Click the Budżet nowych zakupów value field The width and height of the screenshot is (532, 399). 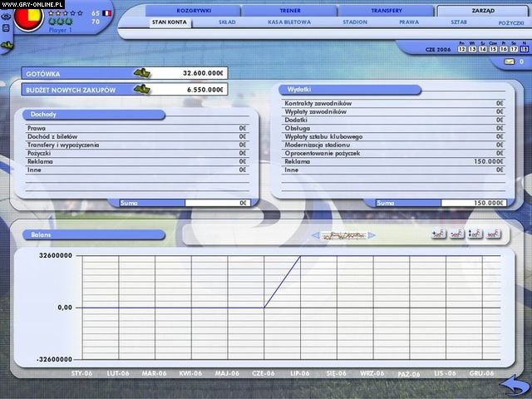pos(191,89)
